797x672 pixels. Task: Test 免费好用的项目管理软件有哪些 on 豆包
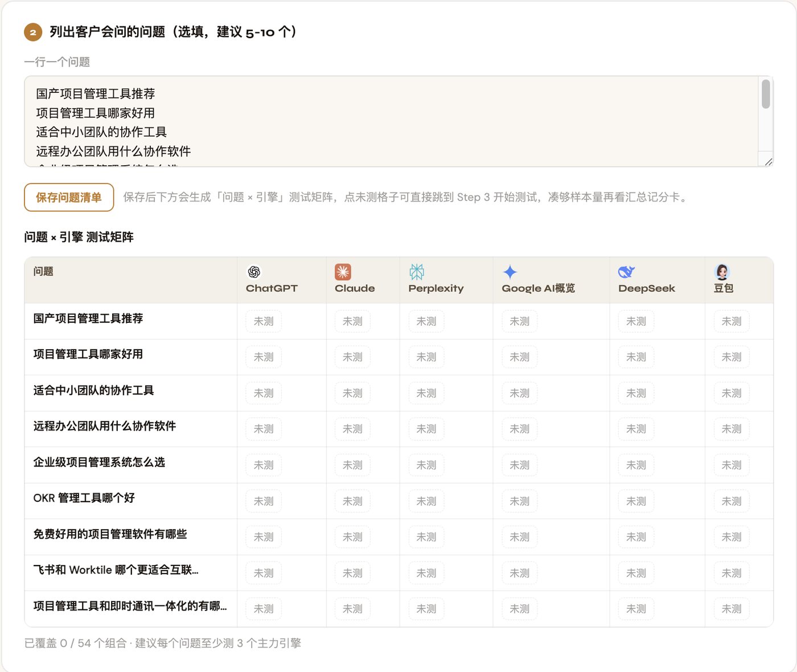[732, 537]
